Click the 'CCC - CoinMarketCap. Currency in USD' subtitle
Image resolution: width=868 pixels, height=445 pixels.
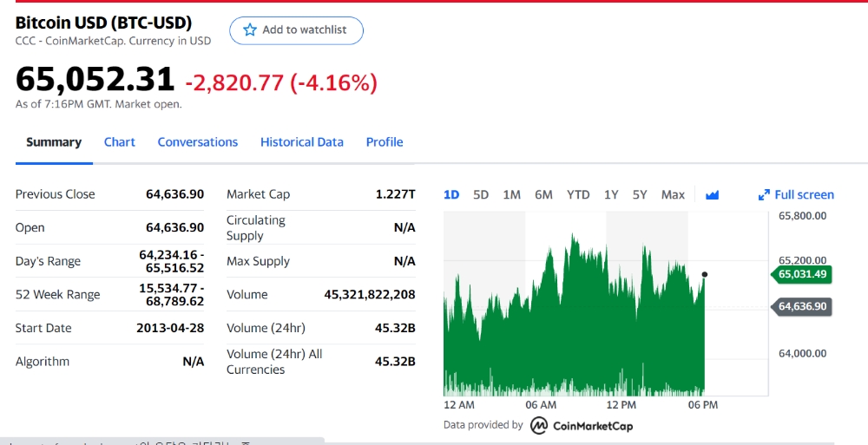point(113,41)
